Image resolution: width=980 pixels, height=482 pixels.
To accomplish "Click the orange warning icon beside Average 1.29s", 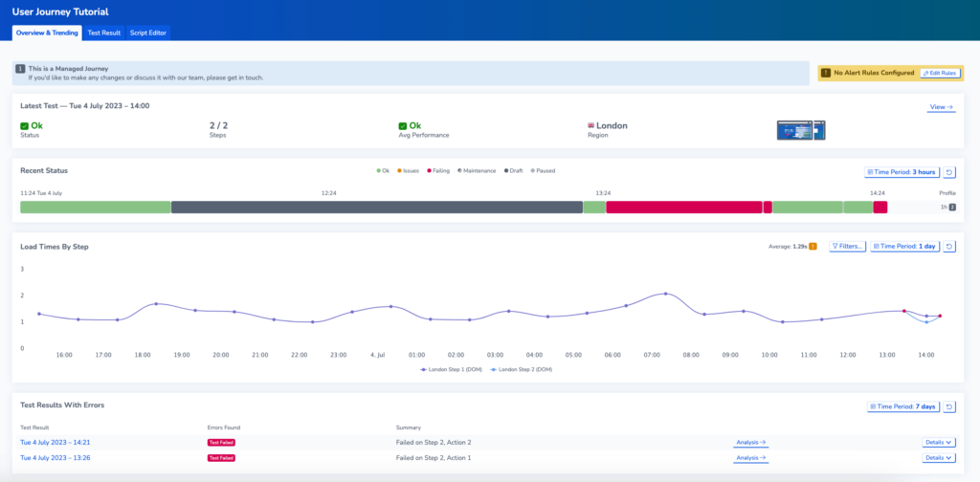I will click(x=813, y=247).
